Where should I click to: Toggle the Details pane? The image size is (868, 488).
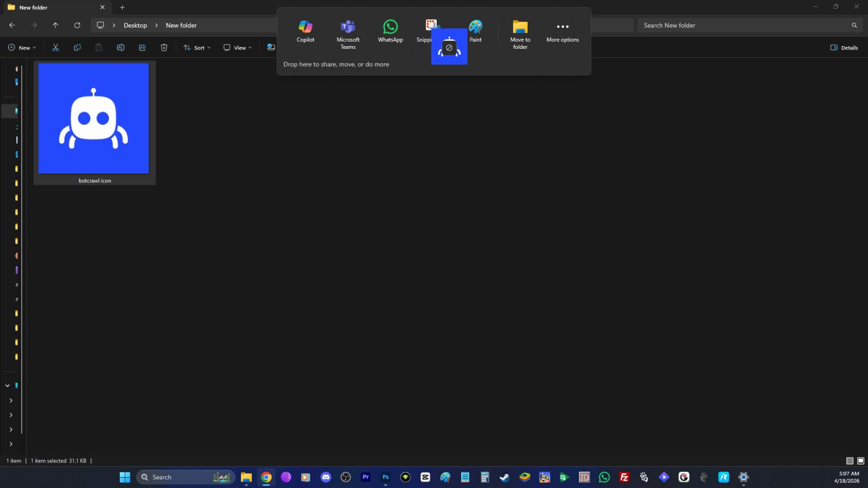[x=844, y=48]
